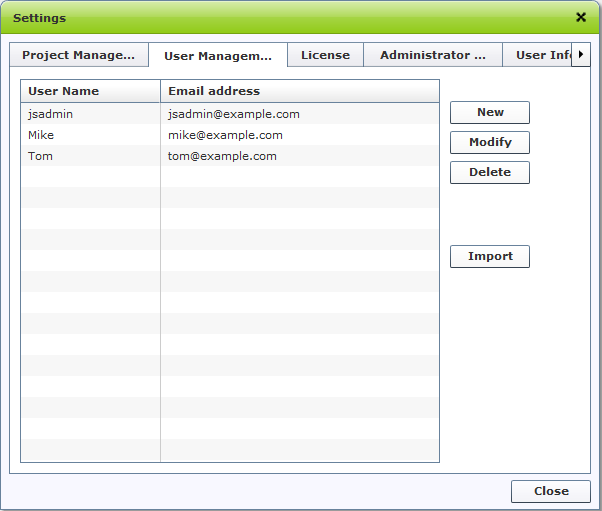
Task: Click the New user button
Action: 490,112
